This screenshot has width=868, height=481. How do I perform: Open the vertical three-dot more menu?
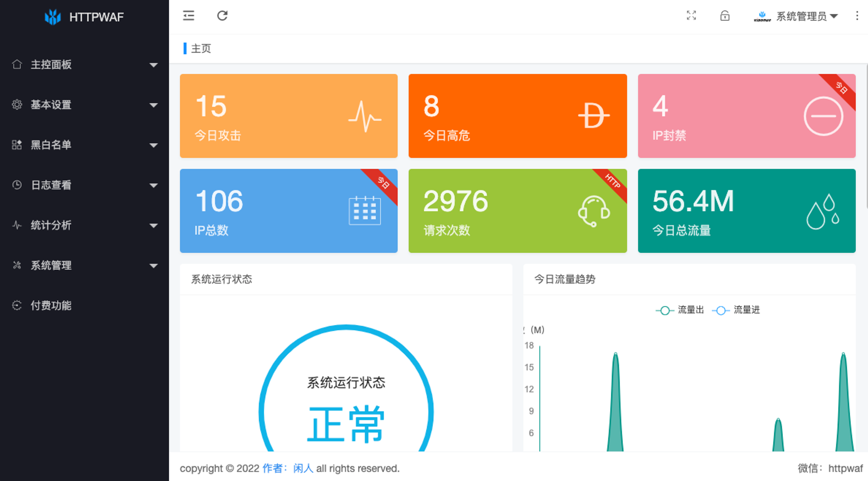(x=857, y=16)
